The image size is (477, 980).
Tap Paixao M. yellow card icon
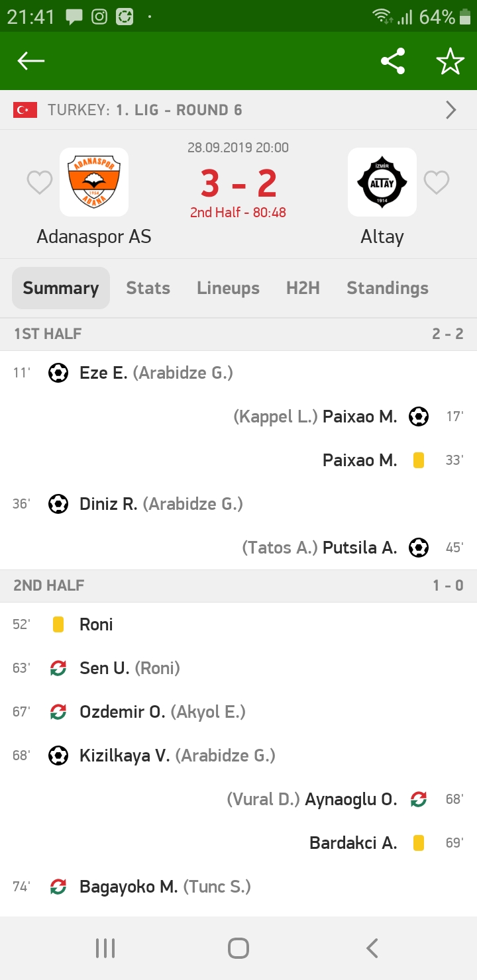(x=419, y=460)
